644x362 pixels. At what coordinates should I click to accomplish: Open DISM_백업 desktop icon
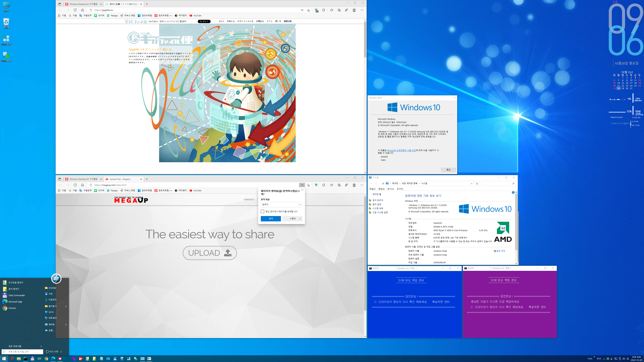tap(6, 40)
